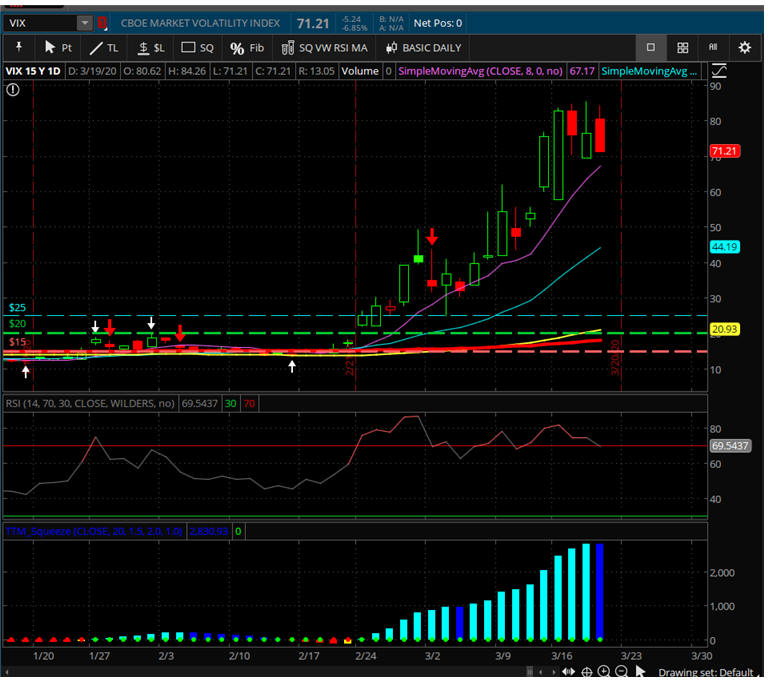Switch to single chart layout view
Screen dimensions: 771x690
pos(650,47)
